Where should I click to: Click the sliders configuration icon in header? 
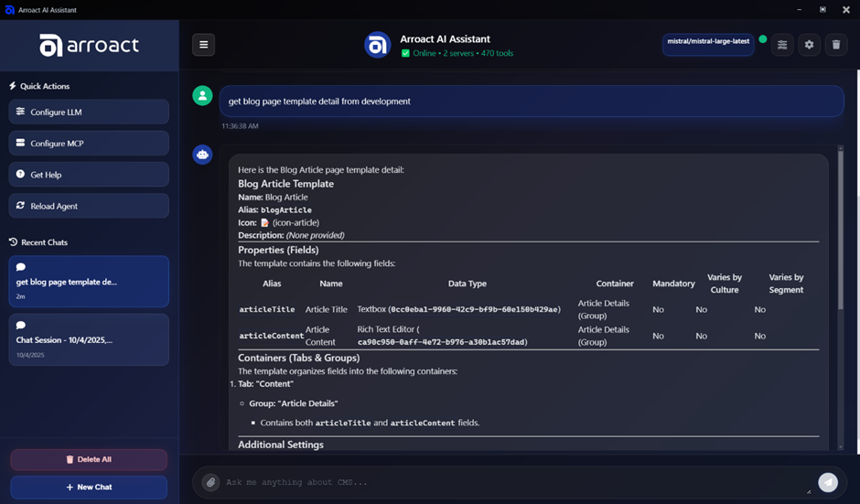(782, 45)
